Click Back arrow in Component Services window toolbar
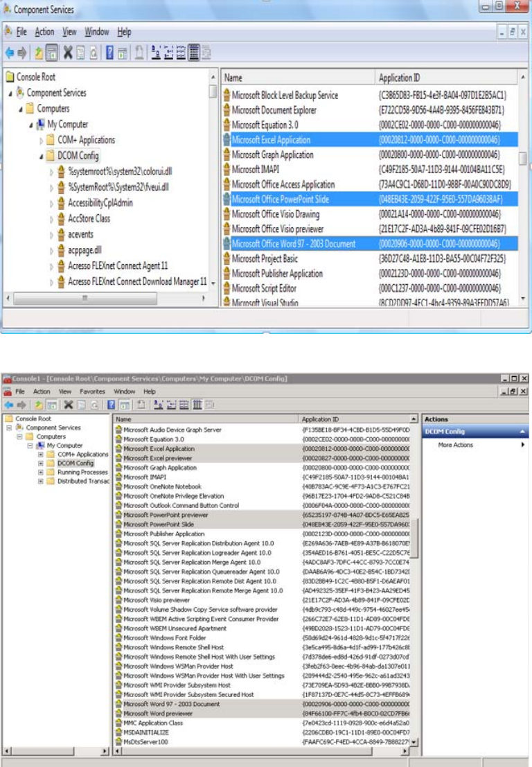 pos(10,53)
